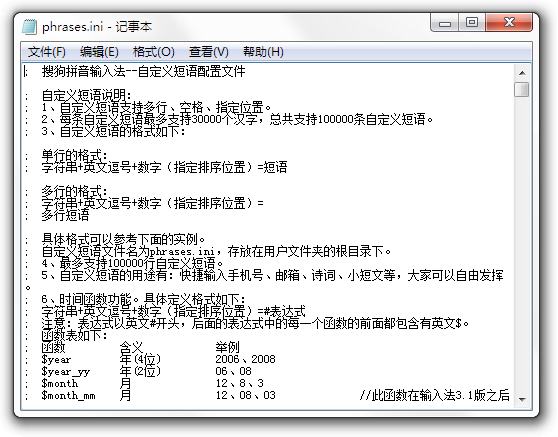
Task: Click the $year function name
Action: [x=56, y=359]
